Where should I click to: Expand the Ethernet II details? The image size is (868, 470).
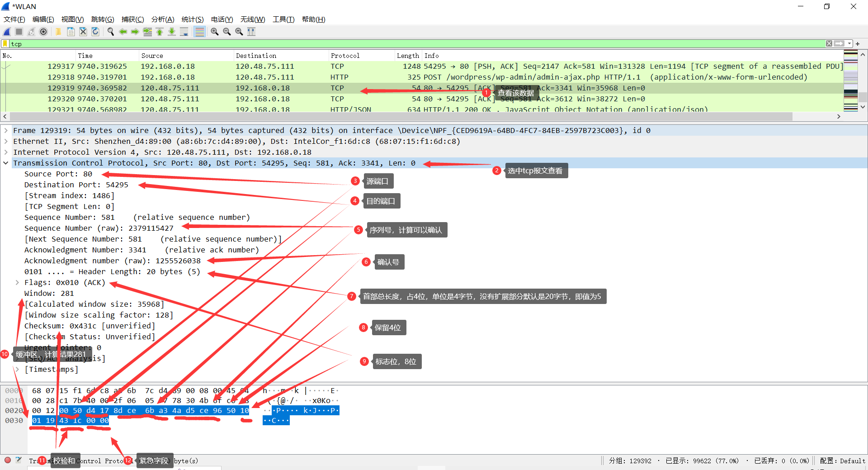6,141
